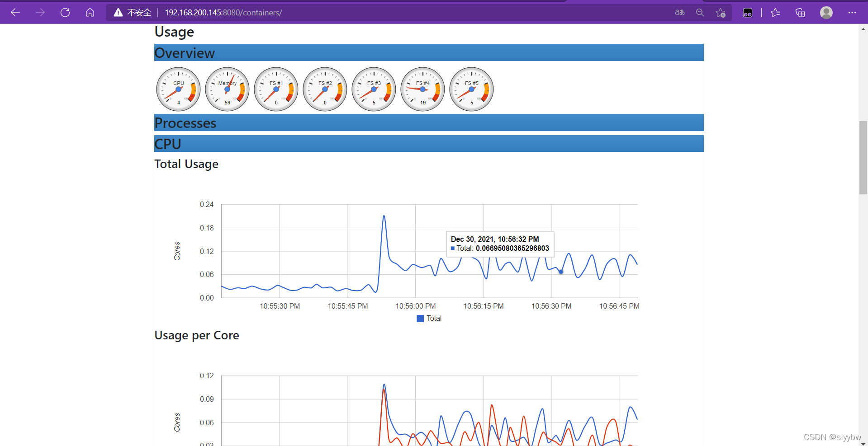Image resolution: width=868 pixels, height=446 pixels.
Task: Click the FS #2 gauge
Action: [325, 89]
